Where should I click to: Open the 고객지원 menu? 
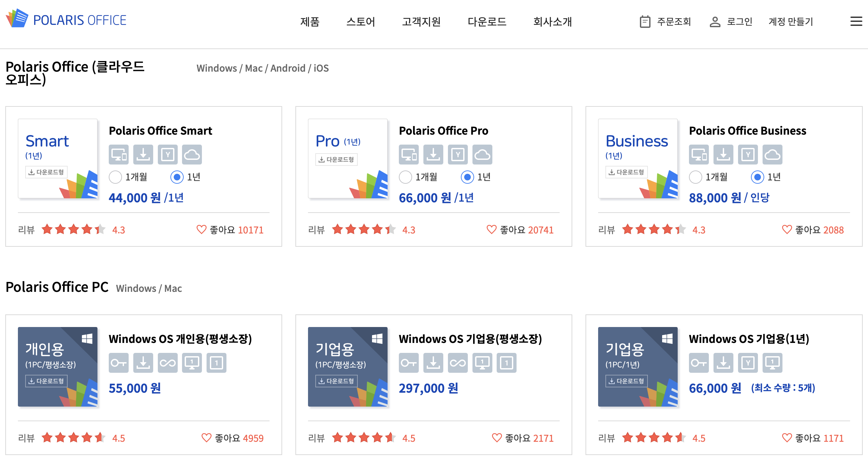pos(421,22)
